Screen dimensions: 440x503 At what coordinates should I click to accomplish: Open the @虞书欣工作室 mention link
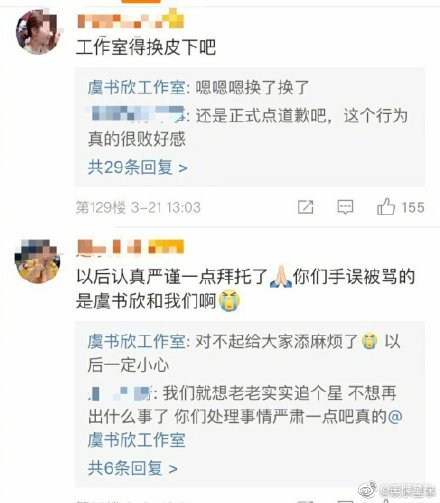click(245, 428)
